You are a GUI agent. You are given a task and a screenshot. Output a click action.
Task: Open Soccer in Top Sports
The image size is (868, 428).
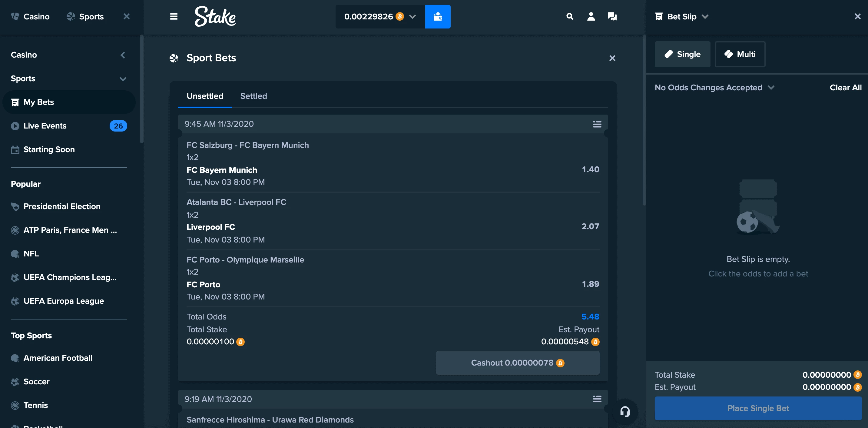pos(69,381)
